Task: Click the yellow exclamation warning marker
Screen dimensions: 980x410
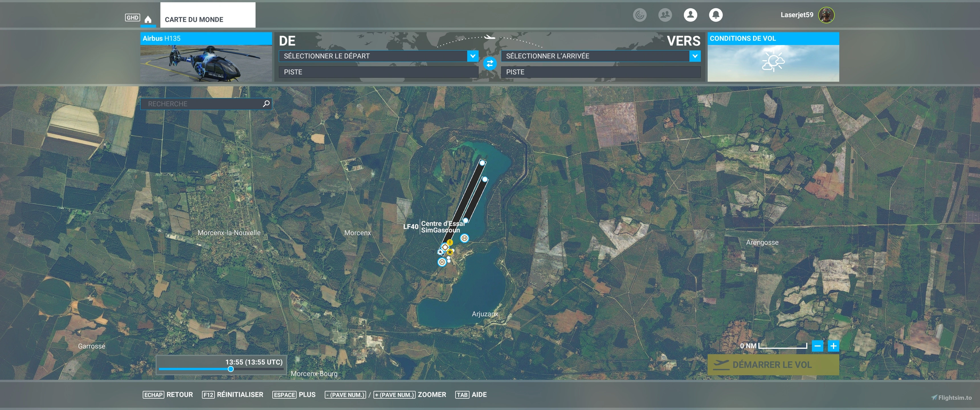Action: tap(450, 242)
